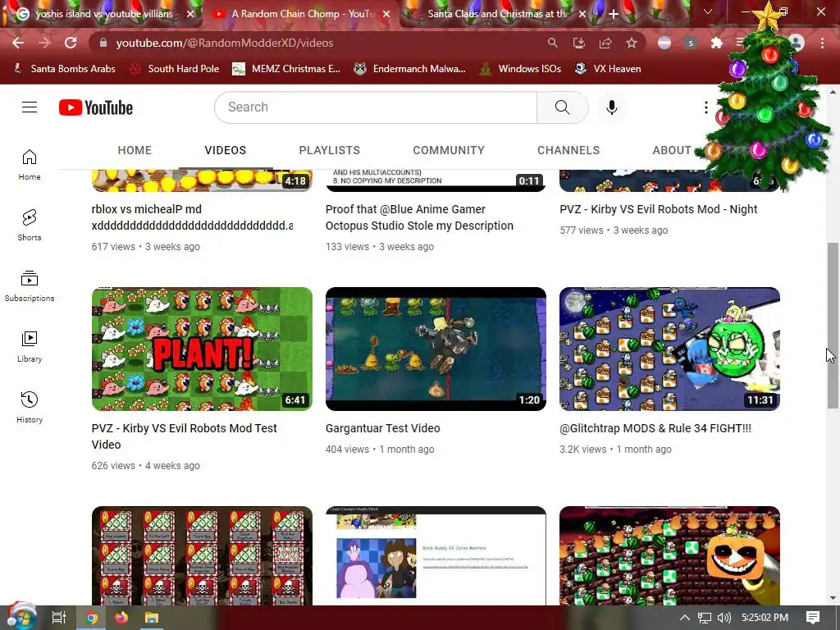Open Shorts in the left sidebar
Image resolution: width=840 pixels, height=630 pixels.
pyautogui.click(x=30, y=225)
